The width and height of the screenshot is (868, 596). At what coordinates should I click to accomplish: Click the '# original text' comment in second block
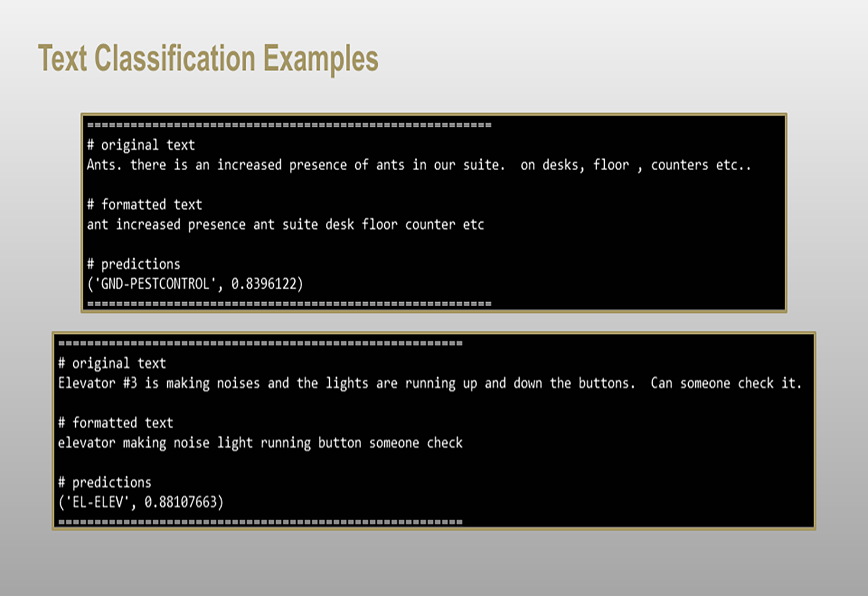tap(112, 363)
